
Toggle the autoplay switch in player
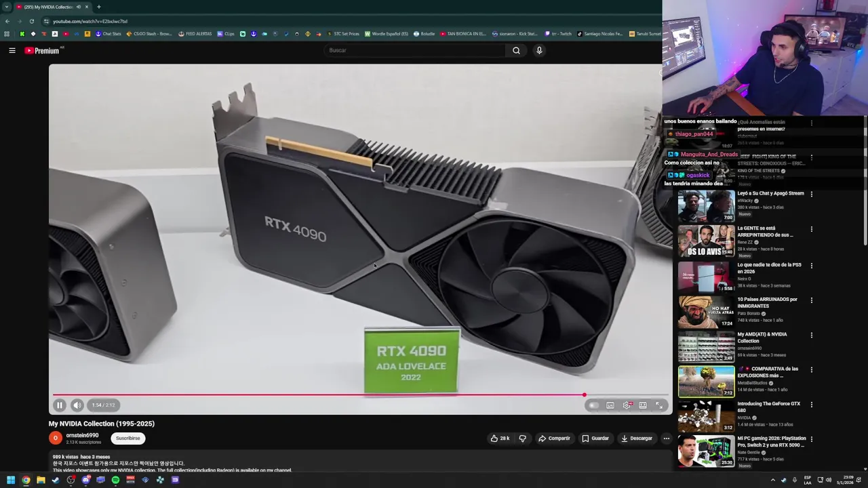click(593, 405)
